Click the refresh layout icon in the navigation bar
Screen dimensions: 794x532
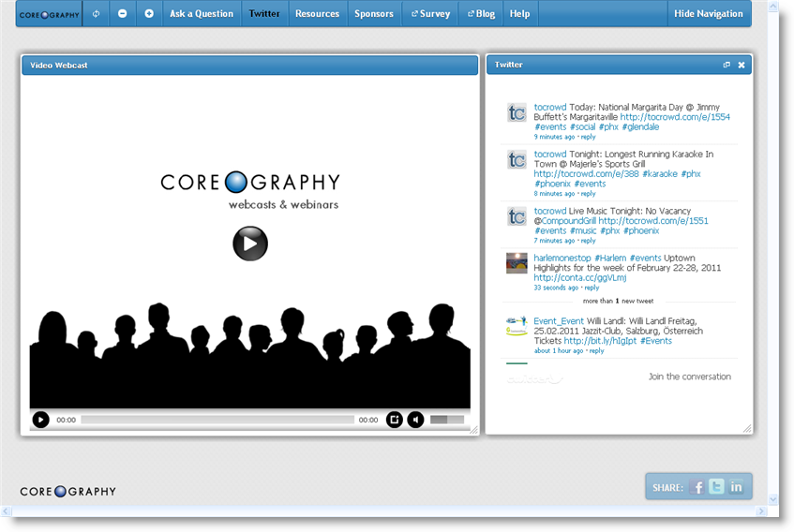[x=96, y=14]
